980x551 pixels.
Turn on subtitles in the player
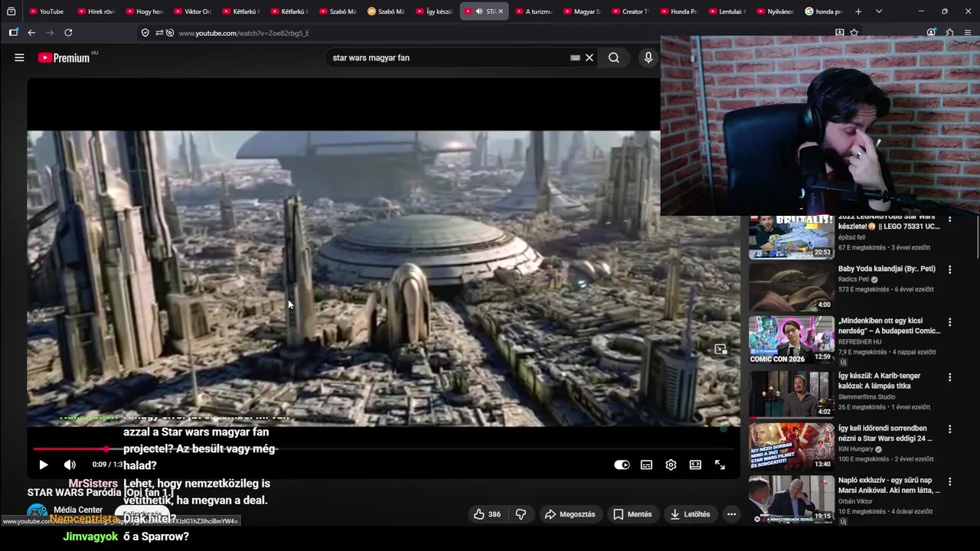tap(646, 465)
